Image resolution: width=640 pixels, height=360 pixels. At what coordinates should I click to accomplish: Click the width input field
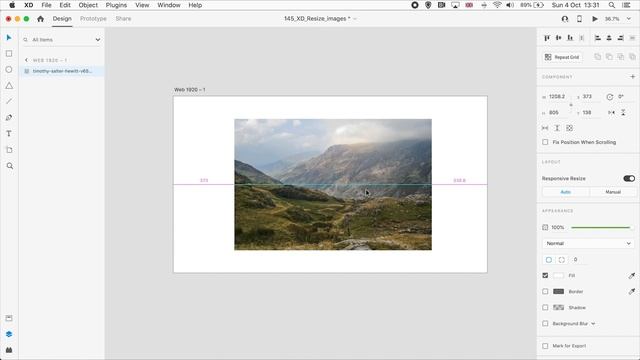coord(559,97)
